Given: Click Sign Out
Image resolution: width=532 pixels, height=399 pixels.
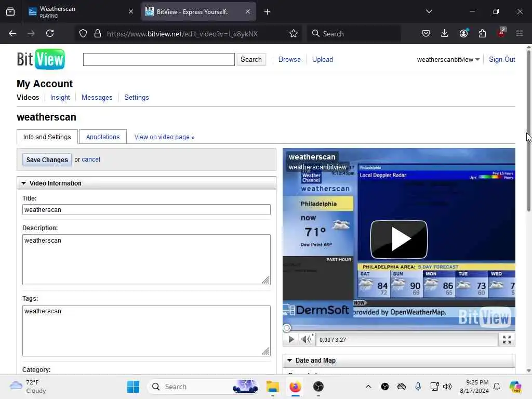Looking at the screenshot, I should pos(502,59).
